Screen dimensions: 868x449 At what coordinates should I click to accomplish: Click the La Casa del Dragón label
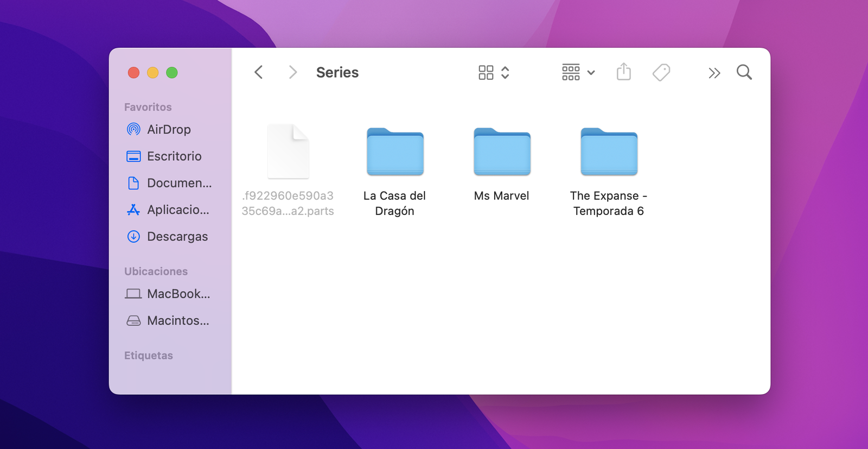395,203
